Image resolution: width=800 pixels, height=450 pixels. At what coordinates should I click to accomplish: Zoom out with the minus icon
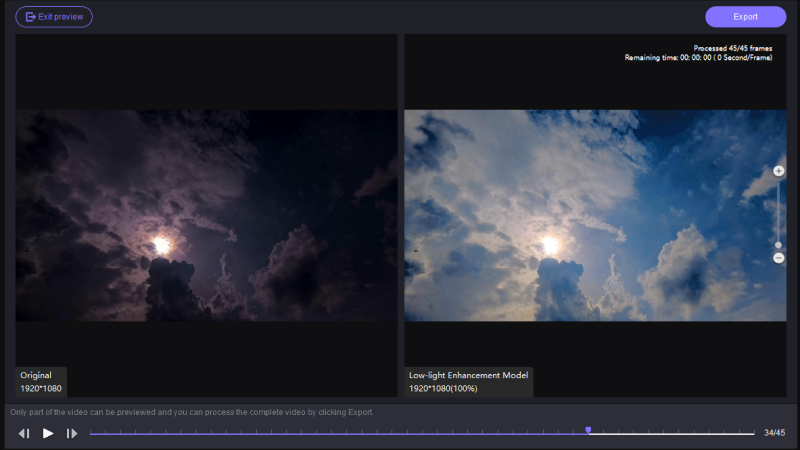pyautogui.click(x=779, y=258)
